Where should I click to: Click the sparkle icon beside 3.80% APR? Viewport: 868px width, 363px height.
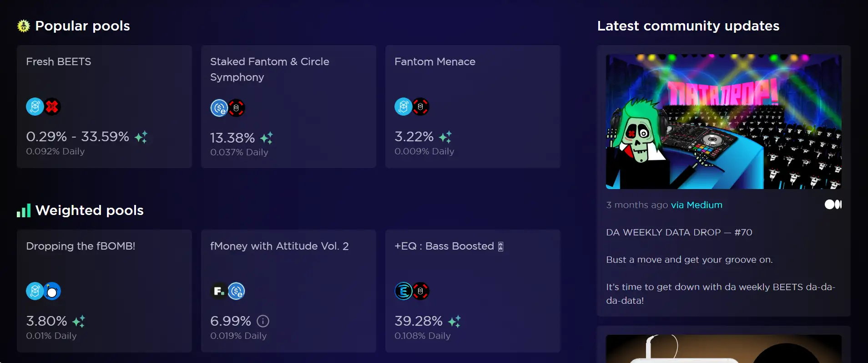pyautogui.click(x=79, y=321)
